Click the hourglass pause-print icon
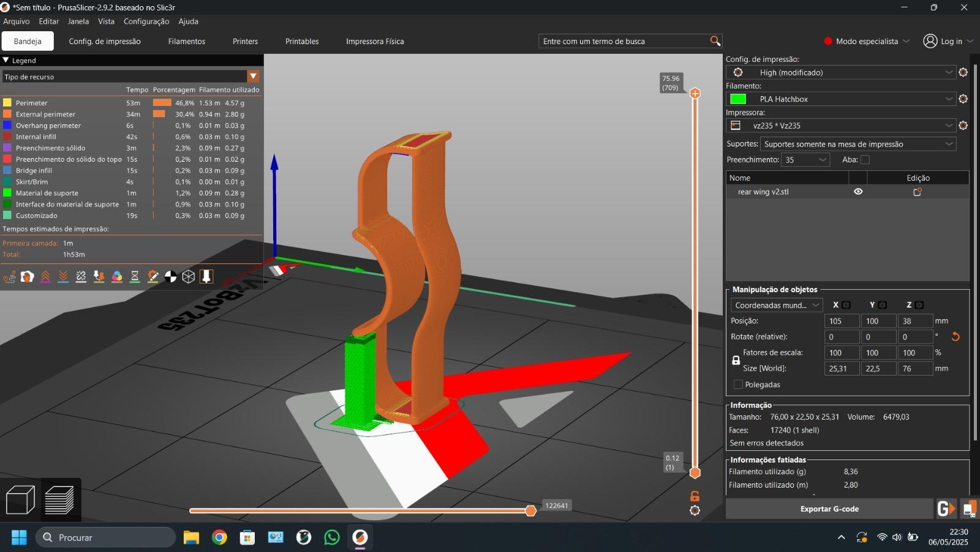Viewport: 980px width, 552px height. 135,277
